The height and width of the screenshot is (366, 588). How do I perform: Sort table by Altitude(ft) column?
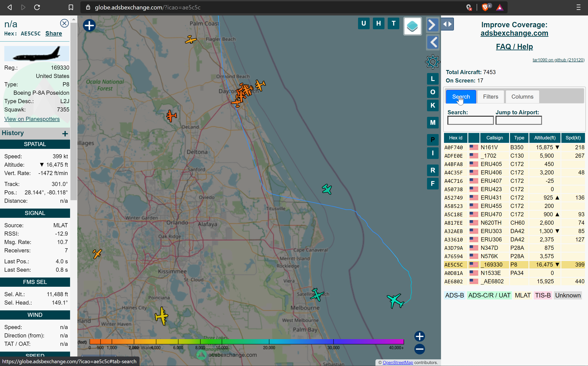545,138
